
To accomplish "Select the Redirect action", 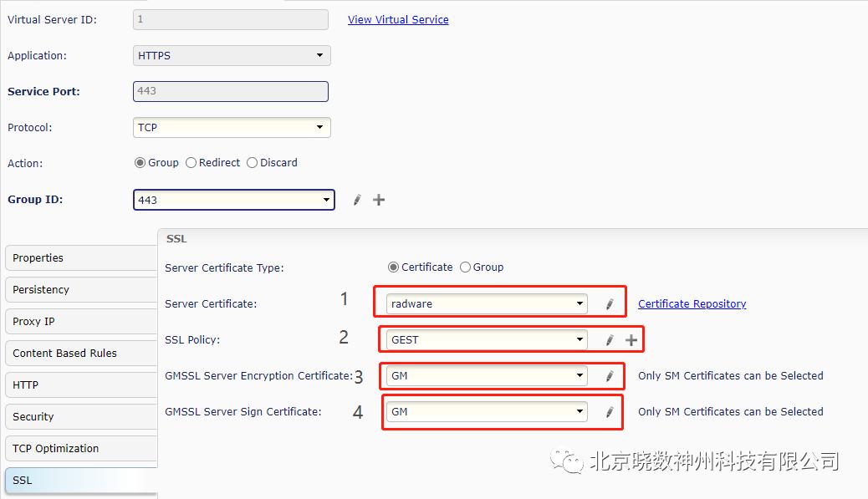I will pos(190,163).
